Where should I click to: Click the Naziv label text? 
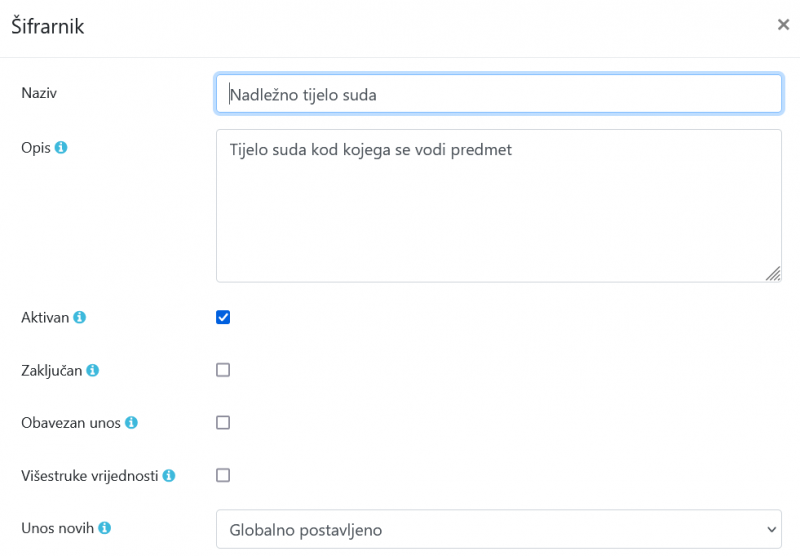(x=39, y=93)
